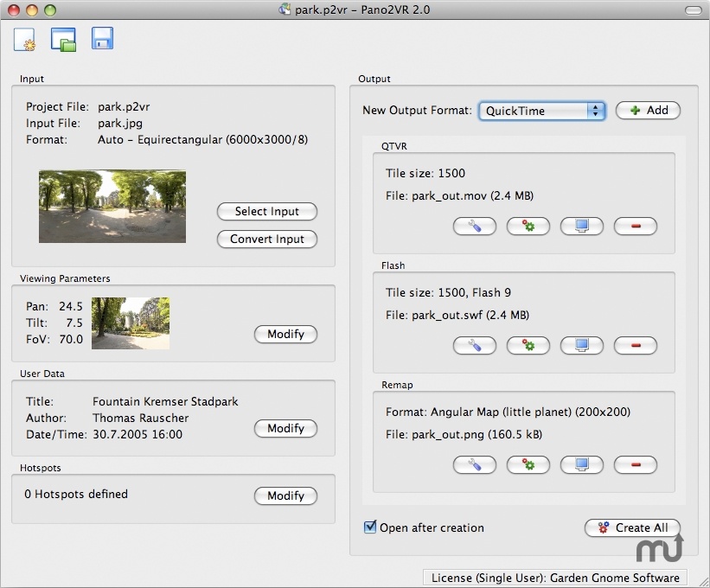
Task: Remove the Remap output with minus icon
Action: pyautogui.click(x=635, y=464)
